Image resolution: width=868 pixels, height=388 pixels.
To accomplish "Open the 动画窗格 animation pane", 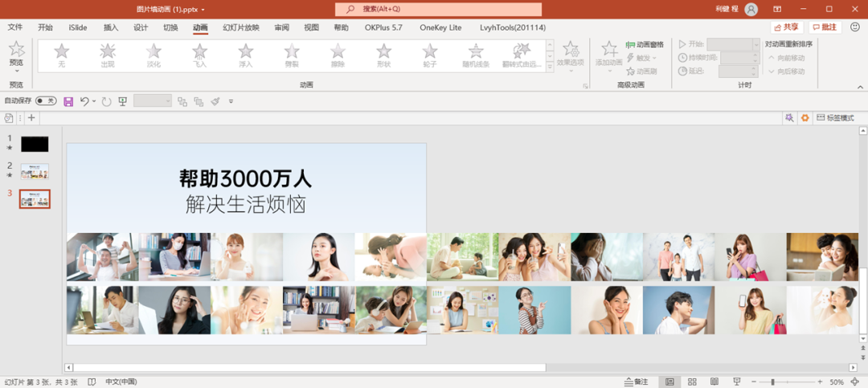I will pyautogui.click(x=645, y=44).
